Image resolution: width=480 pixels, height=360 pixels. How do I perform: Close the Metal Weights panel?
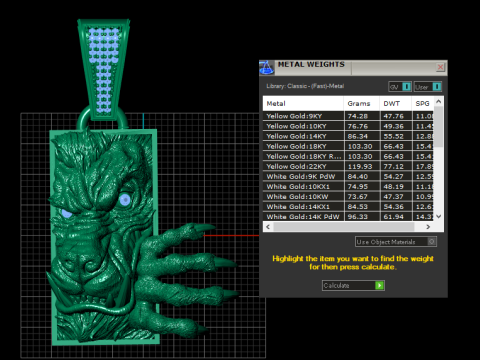440,67
